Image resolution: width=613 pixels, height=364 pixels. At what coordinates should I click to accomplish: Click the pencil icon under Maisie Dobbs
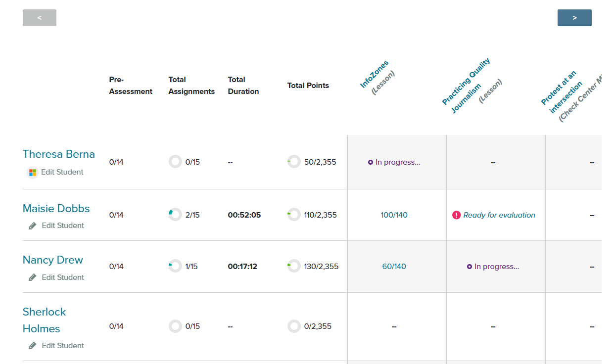pos(33,226)
